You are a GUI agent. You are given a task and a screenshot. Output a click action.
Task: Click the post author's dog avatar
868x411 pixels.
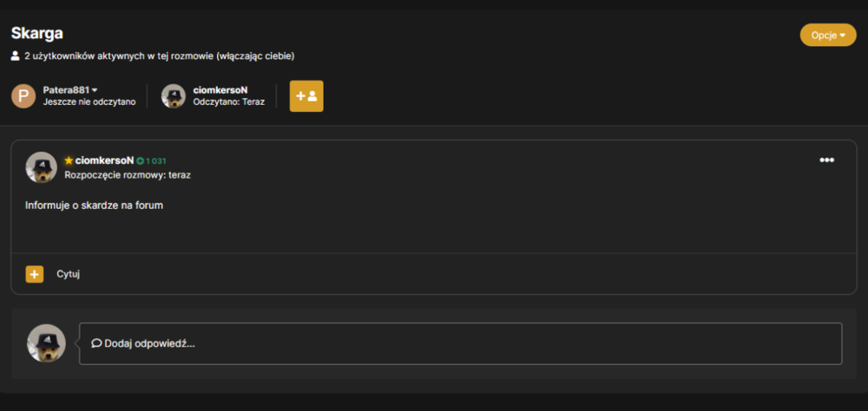42,167
